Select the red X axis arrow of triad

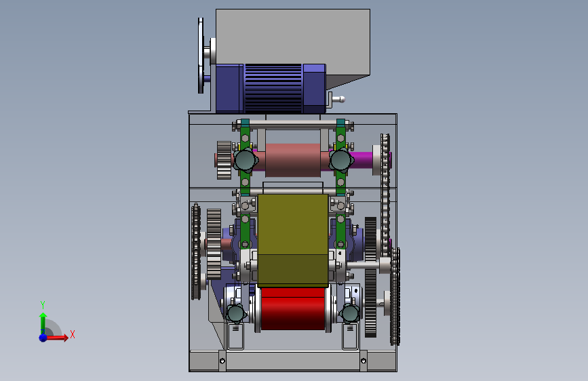(57, 338)
